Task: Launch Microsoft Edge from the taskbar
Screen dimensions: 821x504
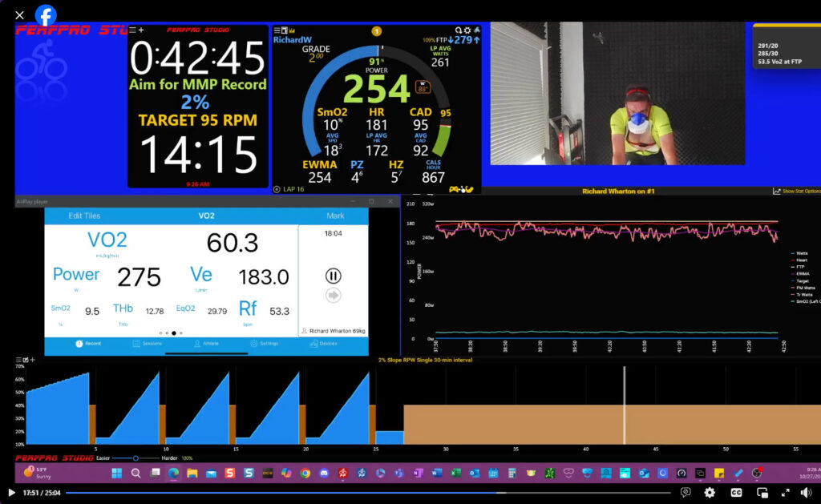Action: (x=173, y=473)
